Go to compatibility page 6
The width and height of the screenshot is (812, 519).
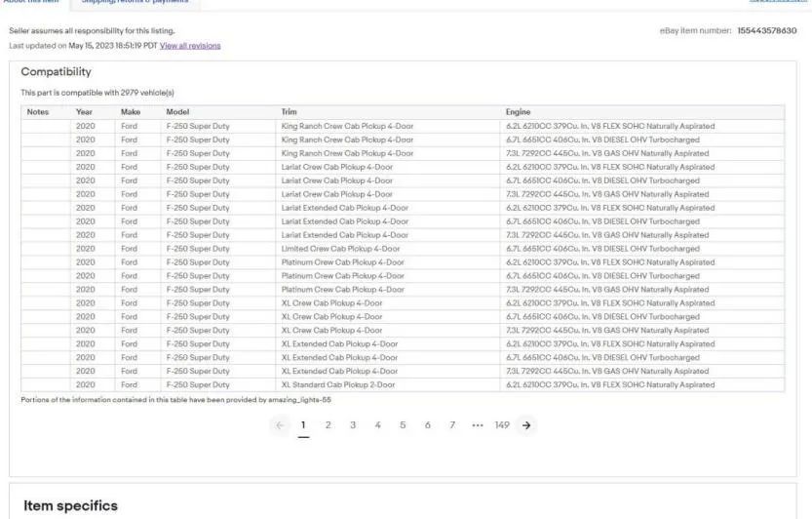(x=428, y=425)
